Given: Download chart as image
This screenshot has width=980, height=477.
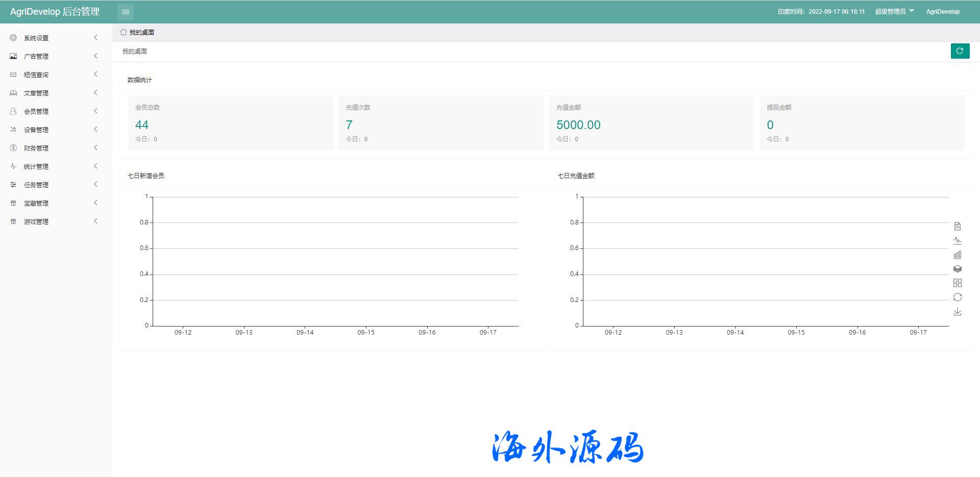Looking at the screenshot, I should [x=958, y=312].
